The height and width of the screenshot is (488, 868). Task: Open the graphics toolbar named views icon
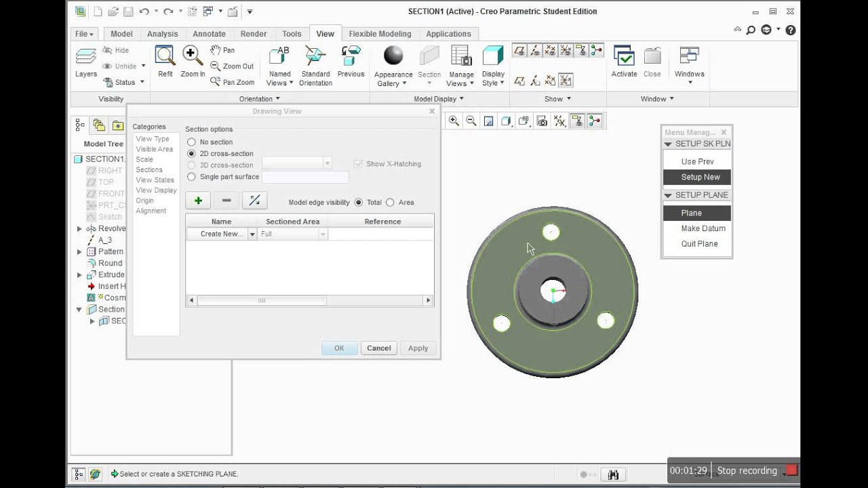point(524,121)
